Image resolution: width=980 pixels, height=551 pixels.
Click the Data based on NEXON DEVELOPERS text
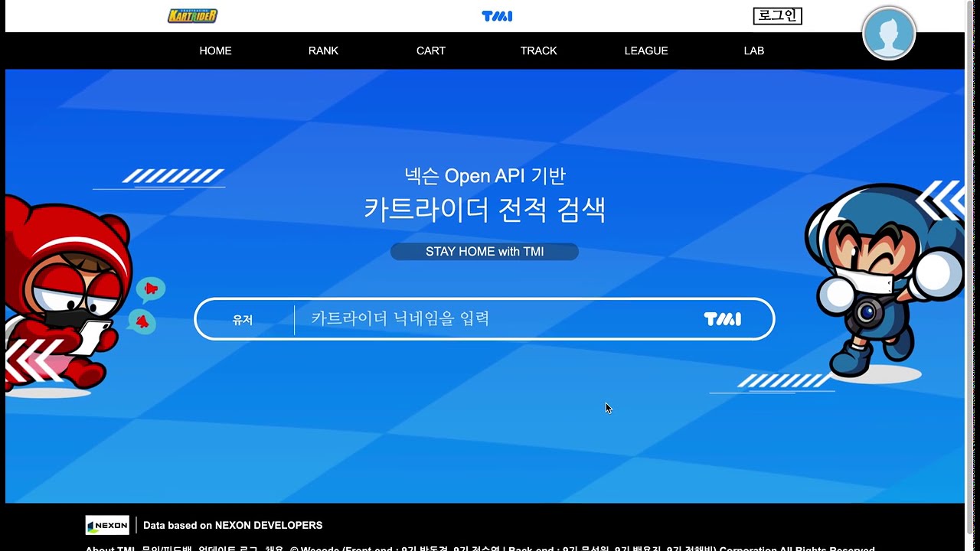[233, 525]
